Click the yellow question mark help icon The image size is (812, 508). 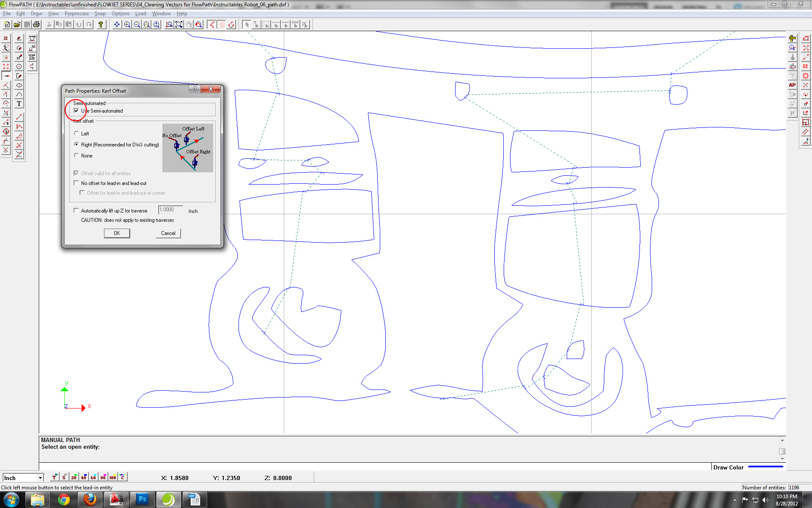[x=101, y=25]
